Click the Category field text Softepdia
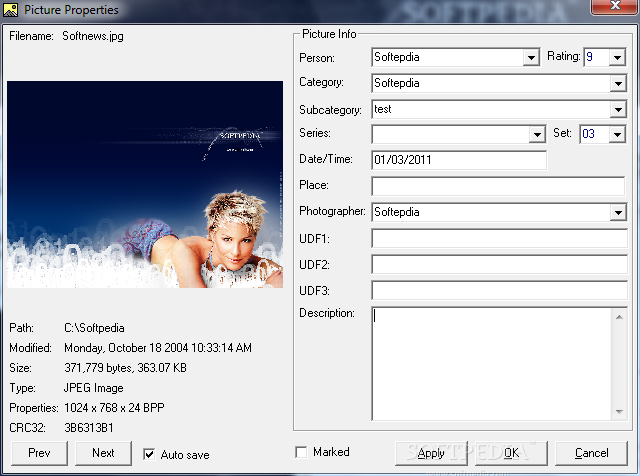The width and height of the screenshot is (640, 476). pos(397,83)
